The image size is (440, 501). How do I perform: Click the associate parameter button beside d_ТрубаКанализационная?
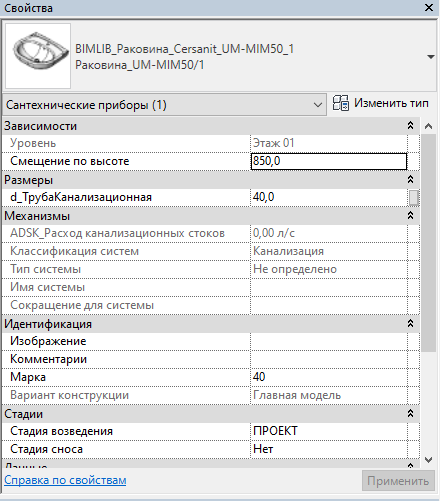(x=414, y=198)
